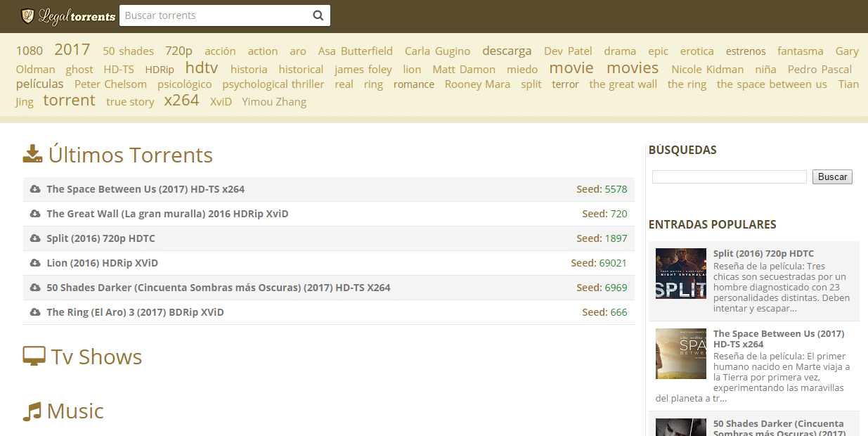This screenshot has width=868, height=436.
Task: Click the music note icon beside Music
Action: coord(32,411)
